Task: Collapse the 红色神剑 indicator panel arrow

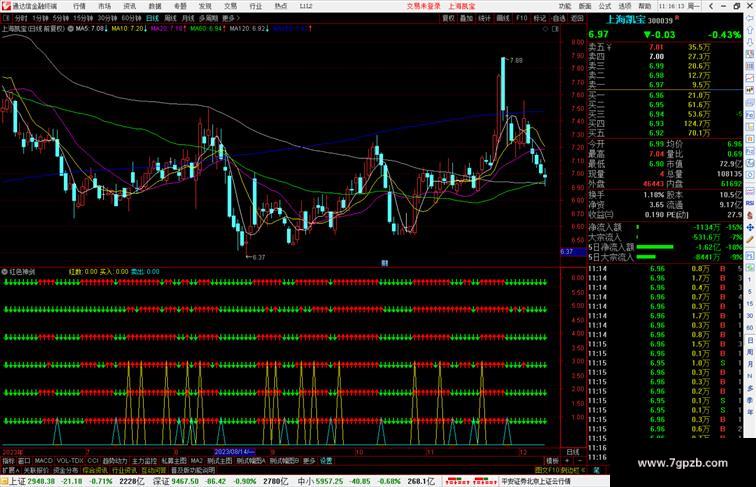Action: [x=5, y=272]
